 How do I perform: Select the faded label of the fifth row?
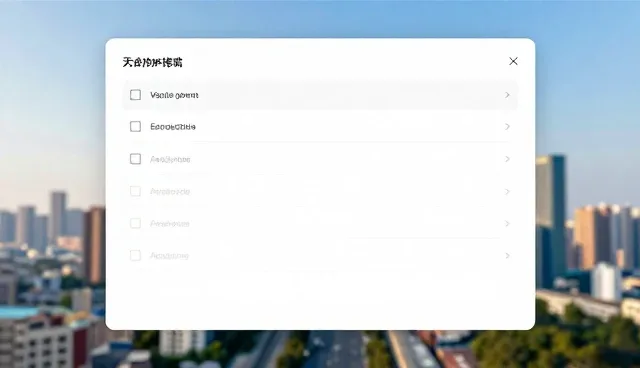170,224
